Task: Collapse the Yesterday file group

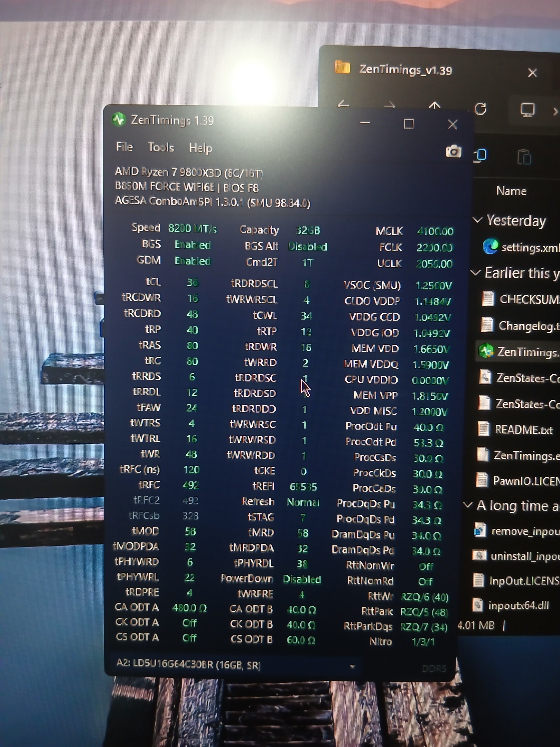Action: (477, 219)
